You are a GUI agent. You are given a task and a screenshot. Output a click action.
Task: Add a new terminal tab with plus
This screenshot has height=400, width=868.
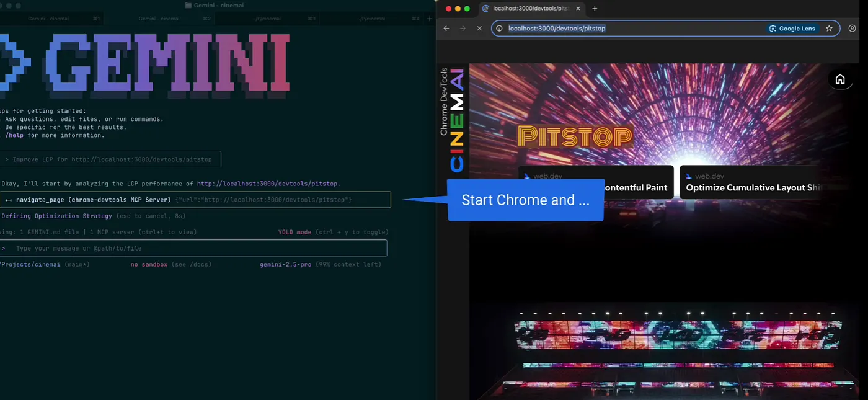coord(429,19)
